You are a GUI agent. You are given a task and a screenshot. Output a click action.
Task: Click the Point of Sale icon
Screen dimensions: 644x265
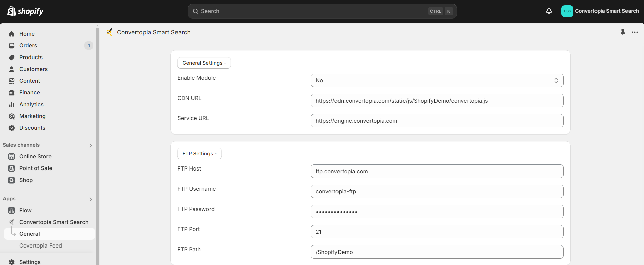click(12, 168)
